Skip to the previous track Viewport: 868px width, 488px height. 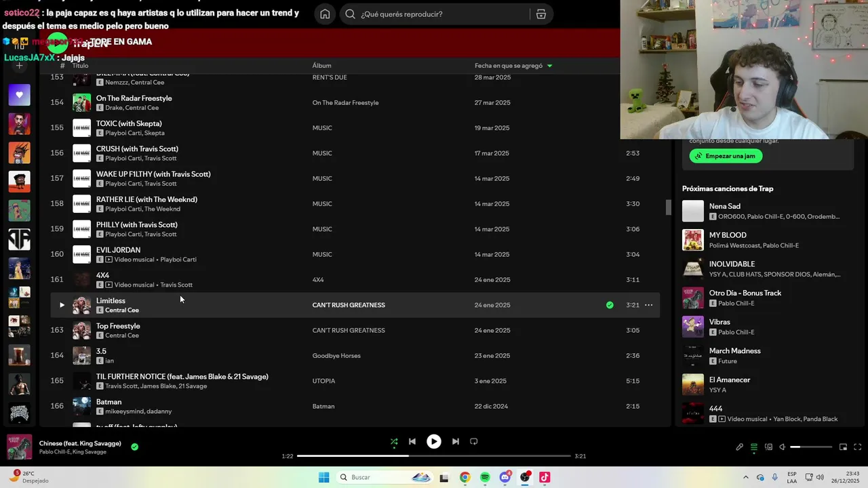pyautogui.click(x=412, y=441)
